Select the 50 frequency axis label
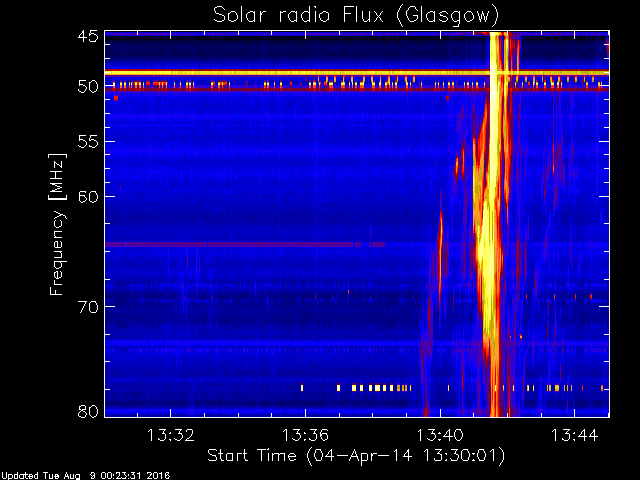Viewport: 640px width, 480px height. click(x=88, y=87)
